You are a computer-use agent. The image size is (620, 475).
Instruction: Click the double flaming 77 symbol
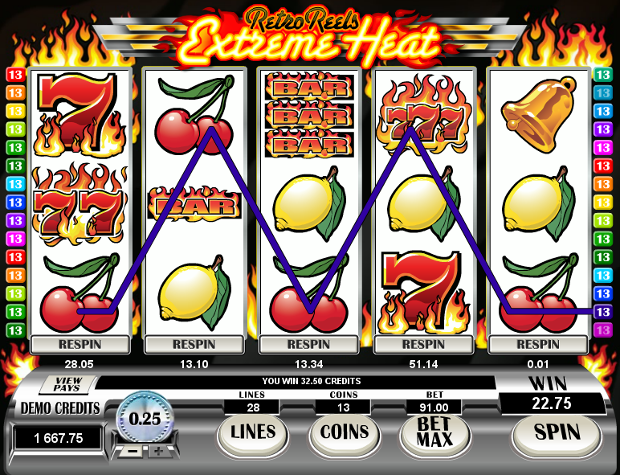(x=79, y=204)
